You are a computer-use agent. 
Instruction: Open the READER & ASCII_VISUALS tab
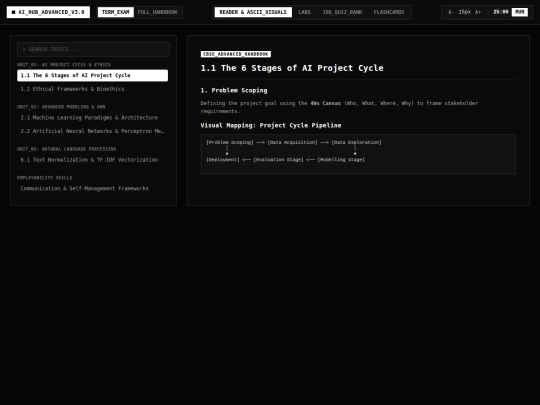[253, 12]
